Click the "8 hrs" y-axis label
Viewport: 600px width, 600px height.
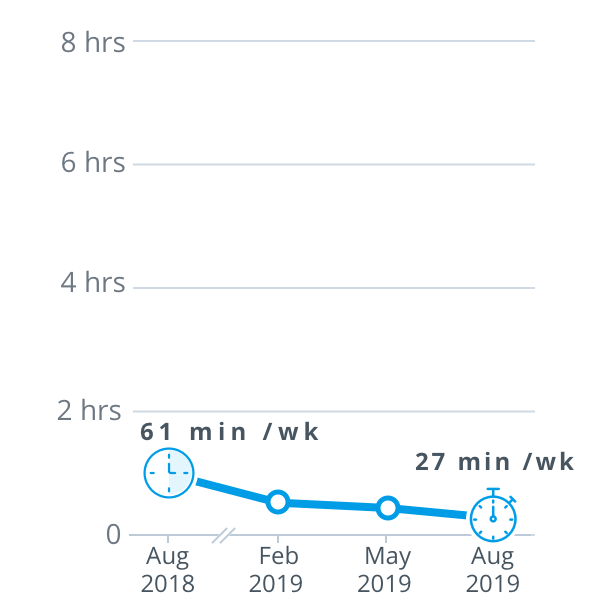click(93, 42)
